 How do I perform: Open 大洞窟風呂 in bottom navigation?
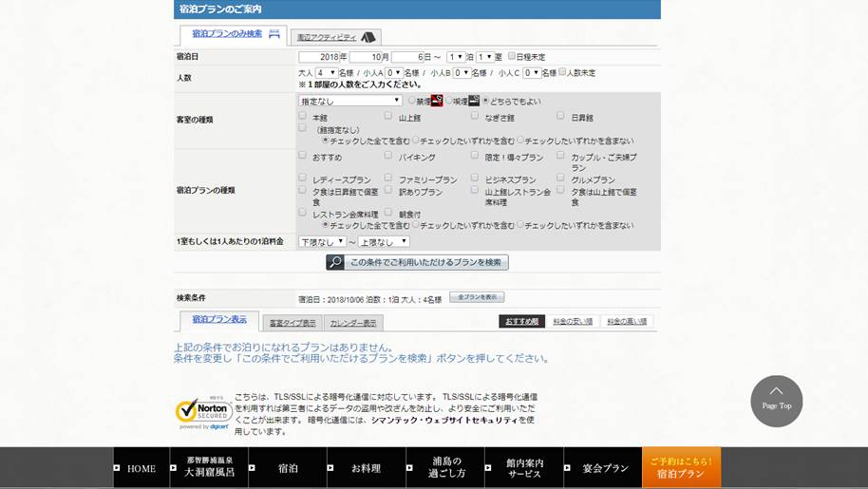[209, 468]
